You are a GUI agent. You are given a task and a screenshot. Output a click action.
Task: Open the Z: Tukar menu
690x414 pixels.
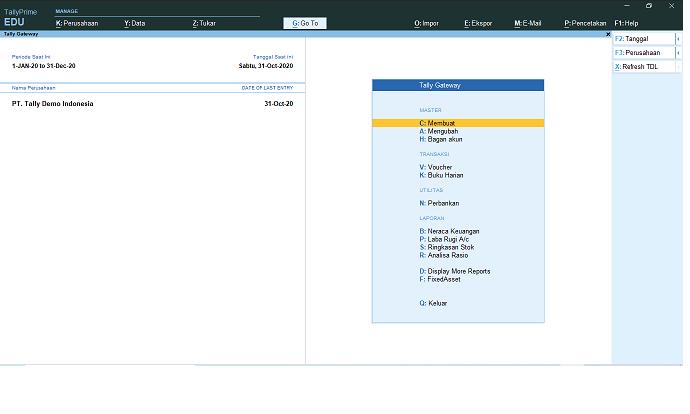[x=203, y=22]
